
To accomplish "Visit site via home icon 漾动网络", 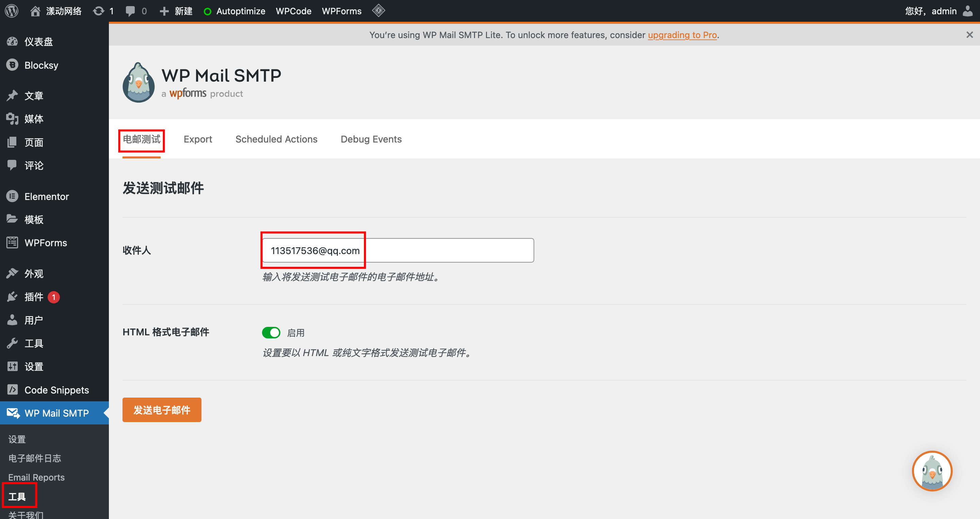I will [x=56, y=11].
